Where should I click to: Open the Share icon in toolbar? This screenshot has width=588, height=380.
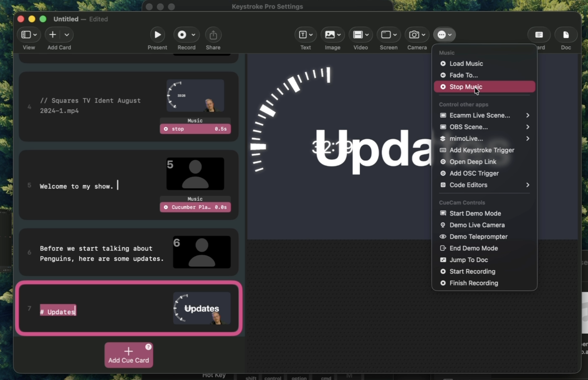(213, 35)
